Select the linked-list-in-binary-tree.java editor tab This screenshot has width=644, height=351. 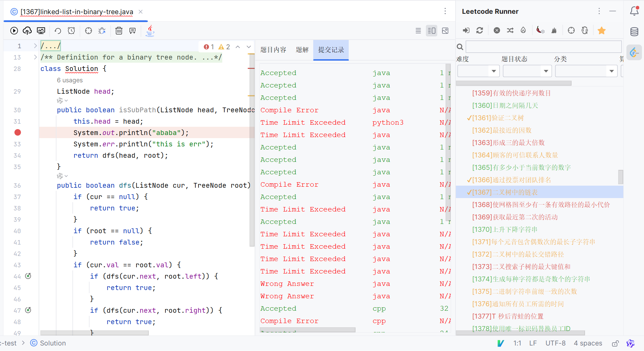coord(76,12)
